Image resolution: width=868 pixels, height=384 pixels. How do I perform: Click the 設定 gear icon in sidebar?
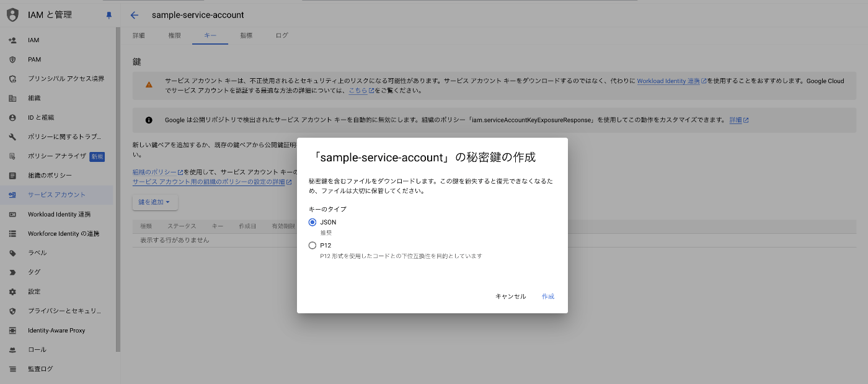[12, 292]
